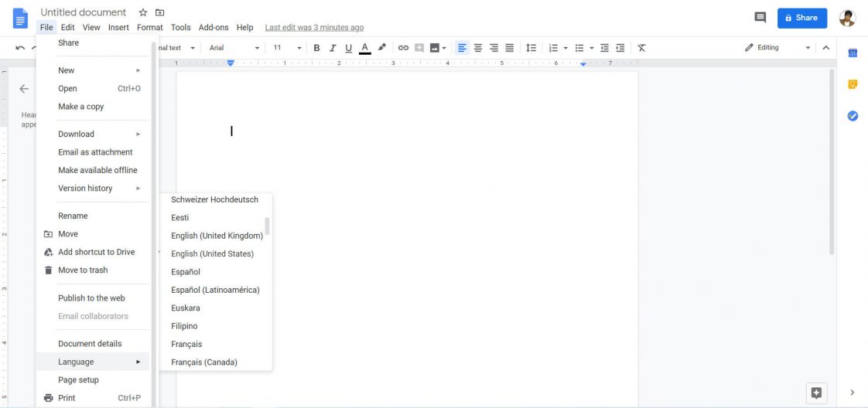The height and width of the screenshot is (408, 868).
Task: Hide the menus with the up chevron
Action: [826, 48]
